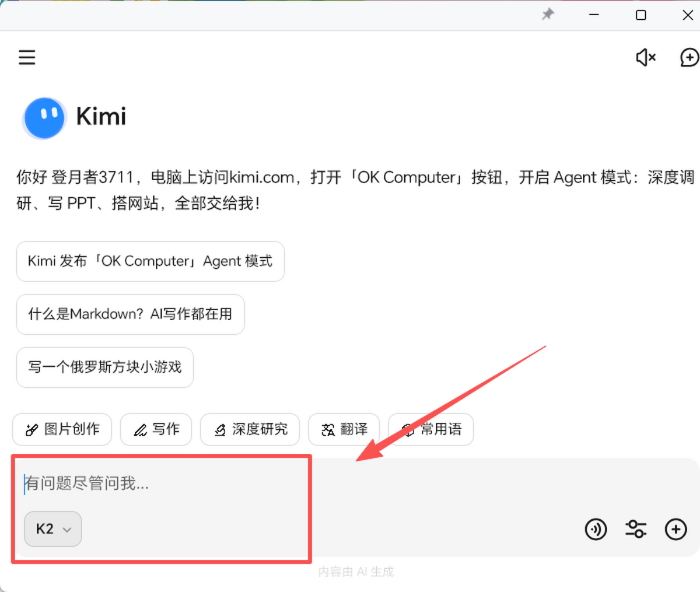Click the 写作 shortcut chip

(156, 429)
